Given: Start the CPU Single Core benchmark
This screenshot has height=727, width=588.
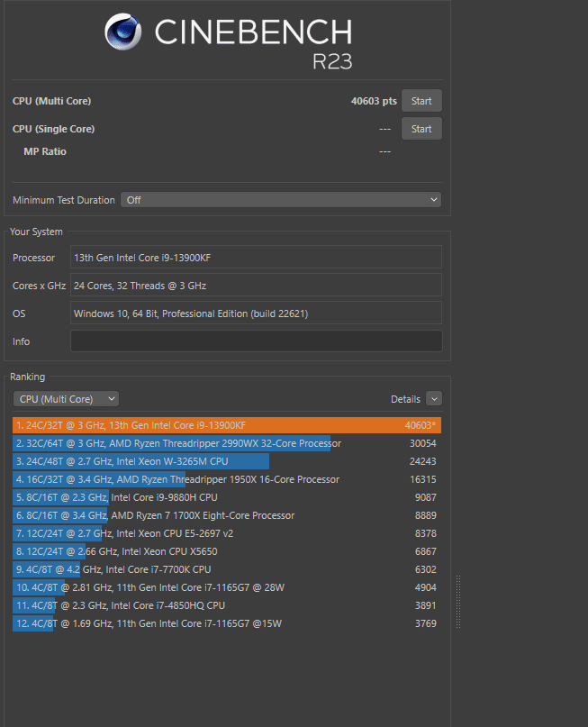Looking at the screenshot, I should click(x=421, y=129).
